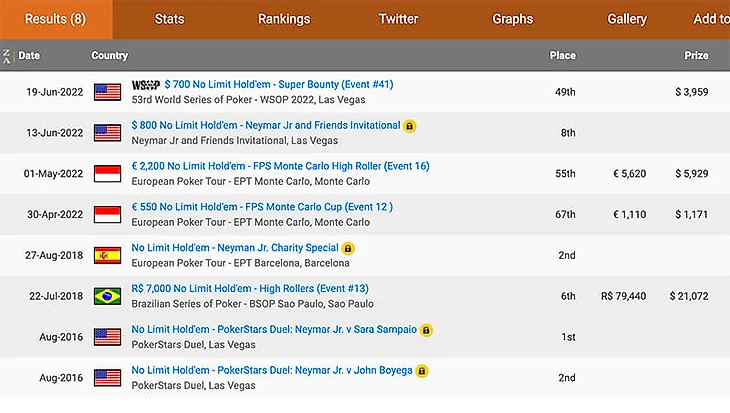Click Brazil flag in 22-Jul-2018 row

(x=108, y=296)
